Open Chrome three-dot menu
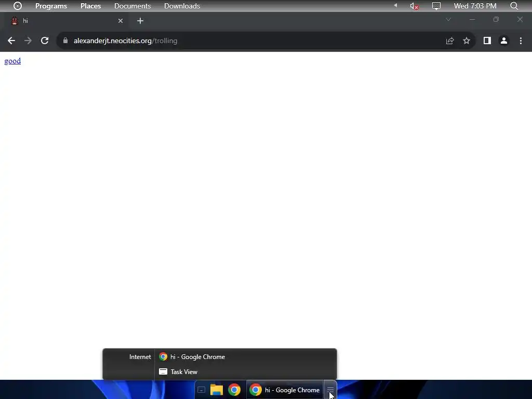The height and width of the screenshot is (399, 532). (521, 41)
